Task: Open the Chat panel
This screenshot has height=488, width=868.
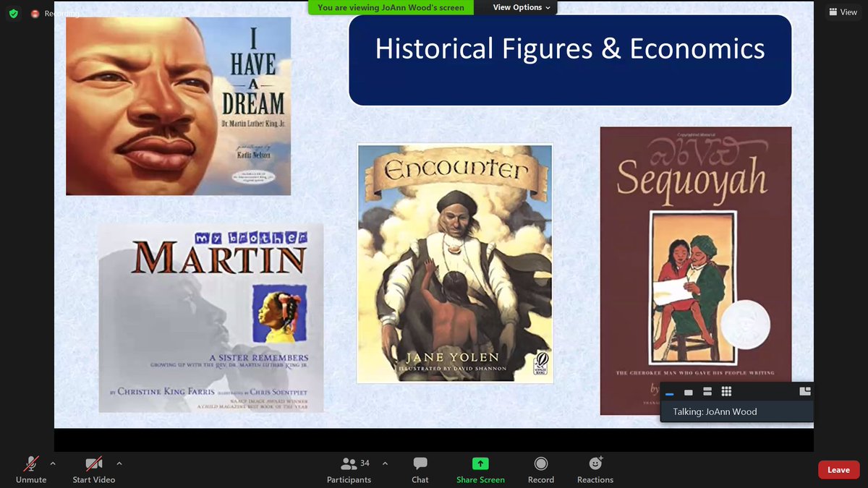Action: pos(420,470)
